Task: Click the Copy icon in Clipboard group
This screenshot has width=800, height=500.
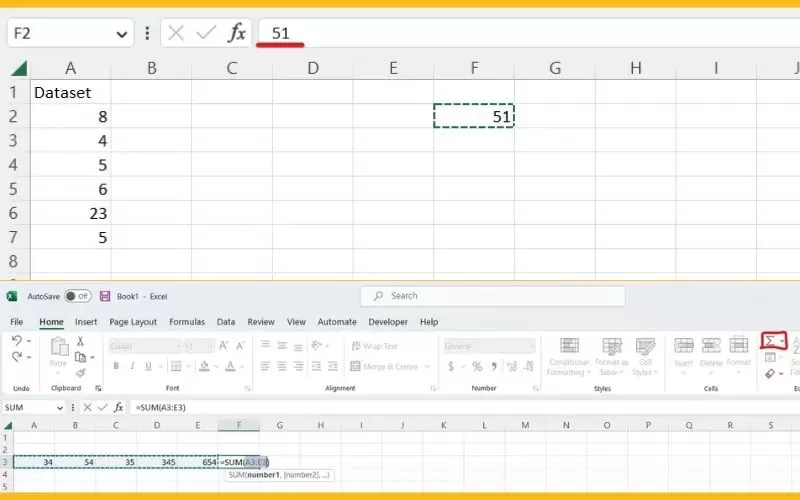Action: pos(81,357)
